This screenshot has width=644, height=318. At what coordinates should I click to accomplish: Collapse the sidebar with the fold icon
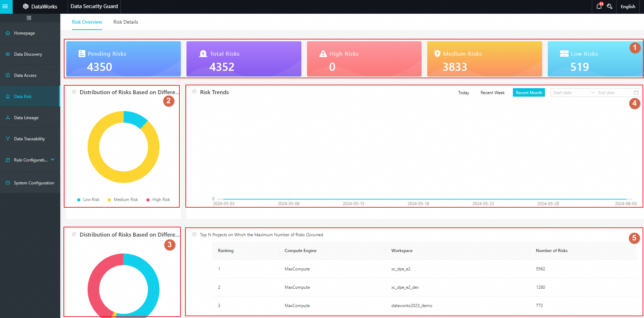coord(29,18)
